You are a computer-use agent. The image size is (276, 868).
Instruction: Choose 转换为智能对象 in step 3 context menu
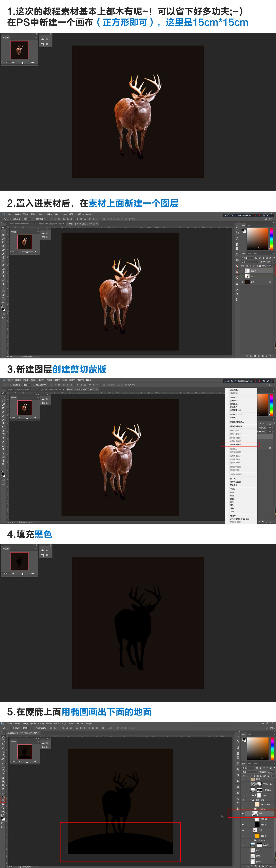[236, 426]
